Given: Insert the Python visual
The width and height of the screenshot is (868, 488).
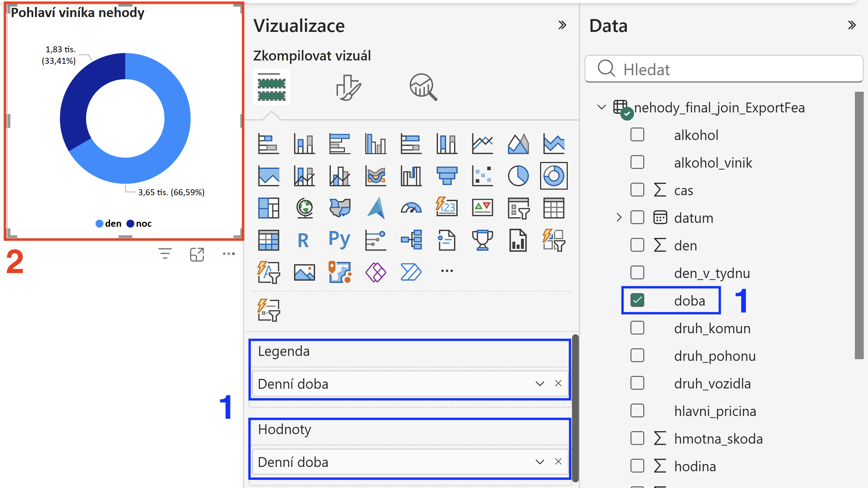Looking at the screenshot, I should click(x=339, y=240).
